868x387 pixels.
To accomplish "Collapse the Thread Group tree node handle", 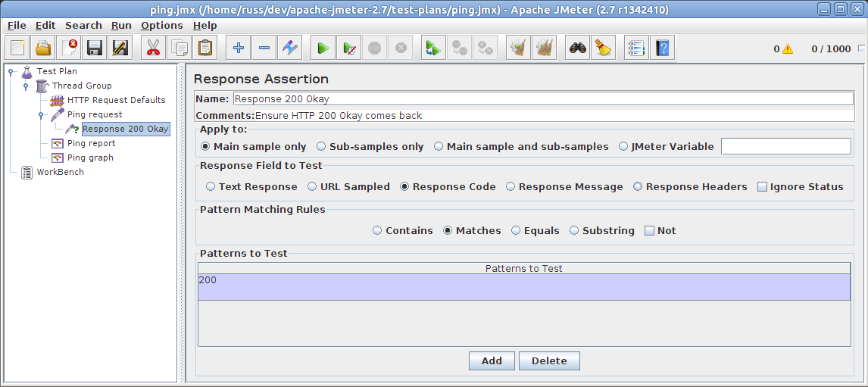I will 26,86.
